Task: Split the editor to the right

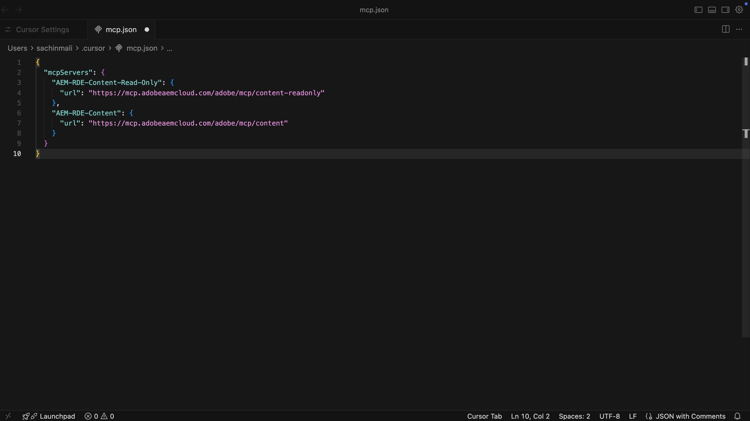Action: [726, 29]
